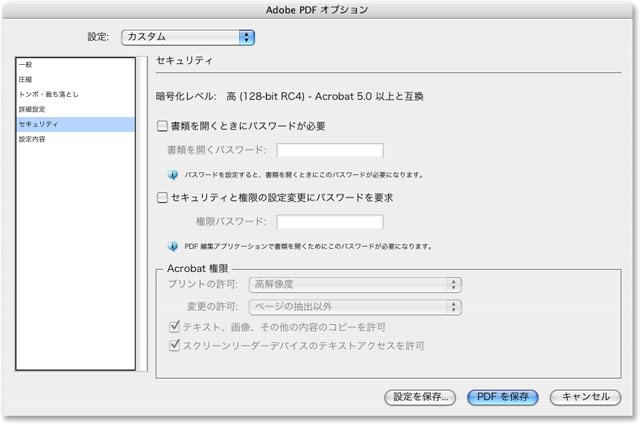Click the 設定を保存... button
This screenshot has height=424, width=640.
tap(420, 397)
